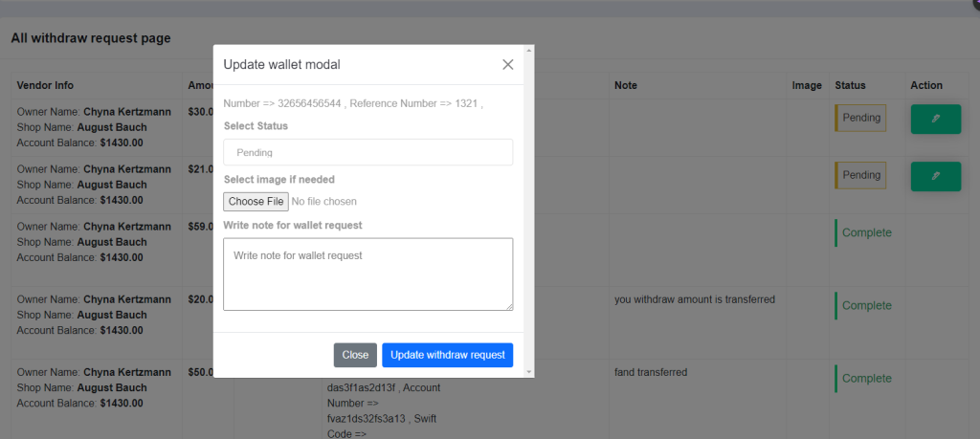Click the Vendor Info column header

pyautogui.click(x=45, y=85)
